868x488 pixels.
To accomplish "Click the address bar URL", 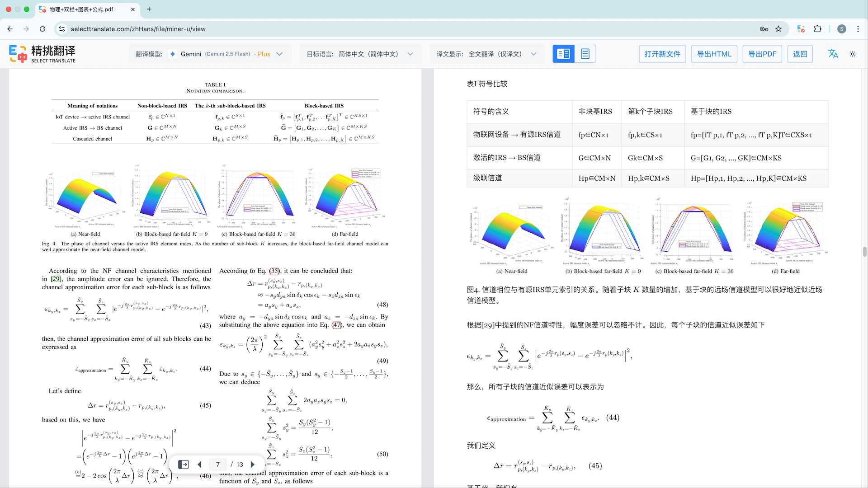I will 138,29.
